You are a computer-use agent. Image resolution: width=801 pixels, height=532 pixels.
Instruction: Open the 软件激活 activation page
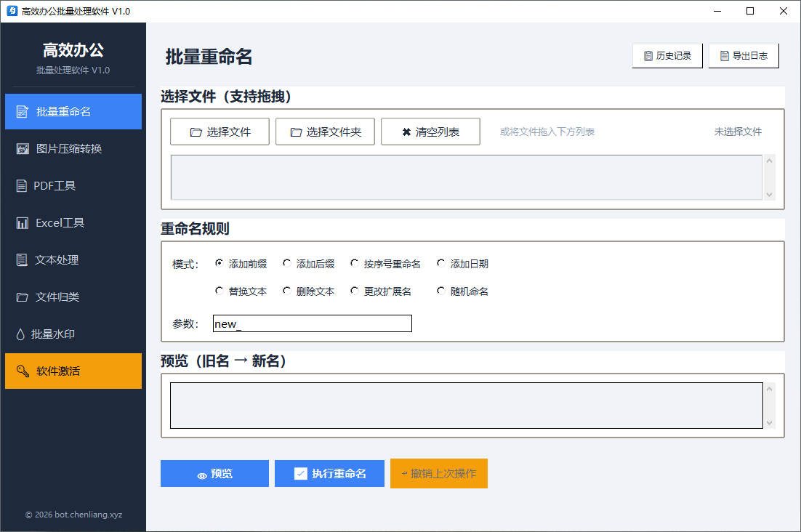(73, 371)
